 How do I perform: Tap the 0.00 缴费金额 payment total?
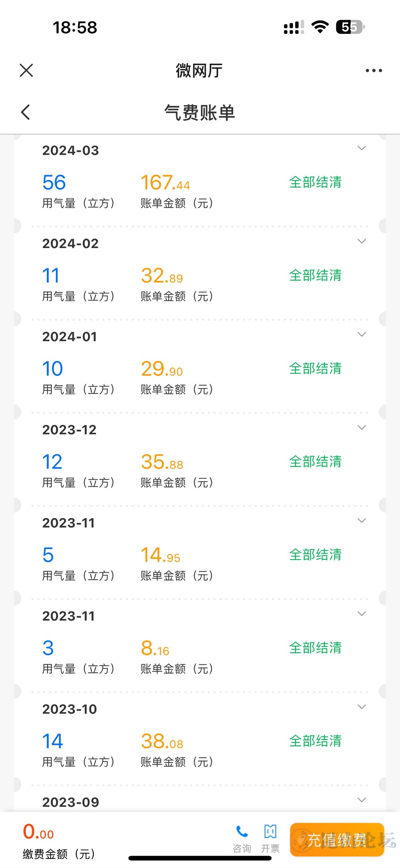pos(39,832)
